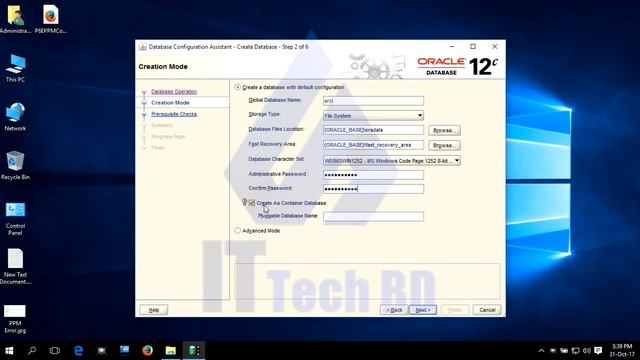
Task: Select the Creation Mode step in sidebar
Action: 170,102
